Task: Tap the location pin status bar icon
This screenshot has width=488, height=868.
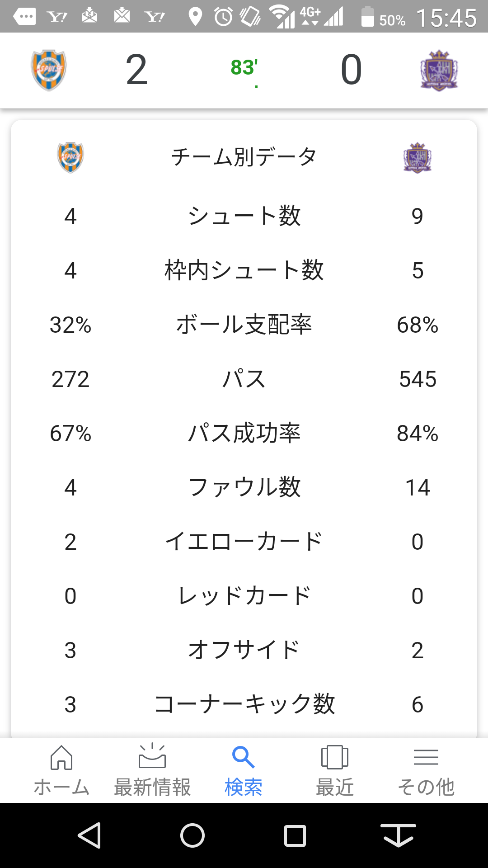Action: coord(195,17)
